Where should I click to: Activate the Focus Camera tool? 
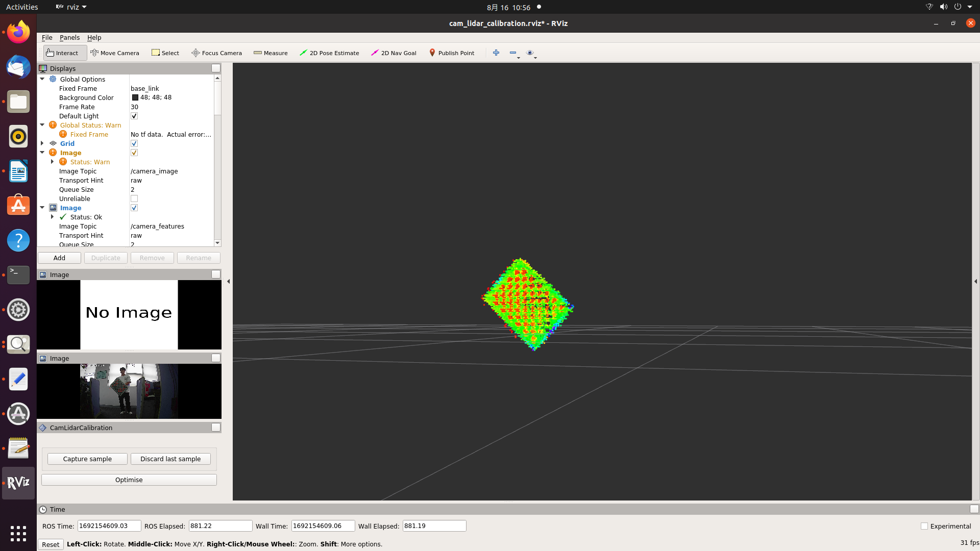tap(216, 53)
